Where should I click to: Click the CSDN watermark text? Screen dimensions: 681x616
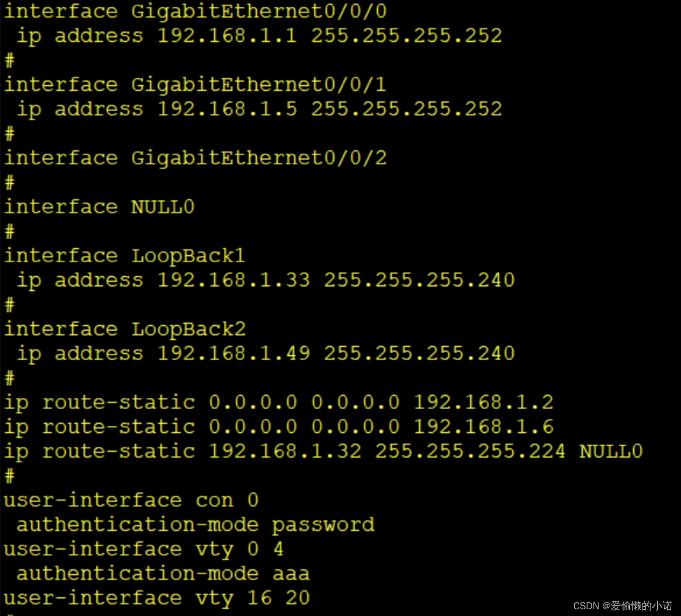point(623,606)
